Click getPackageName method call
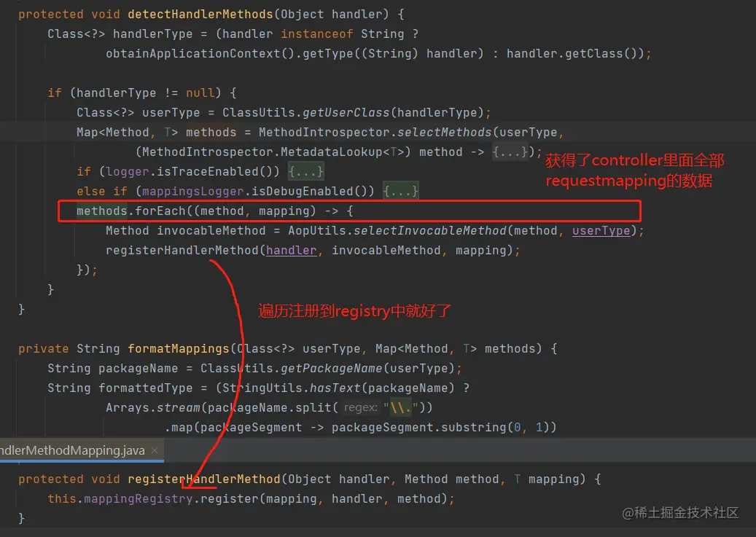 (331, 368)
